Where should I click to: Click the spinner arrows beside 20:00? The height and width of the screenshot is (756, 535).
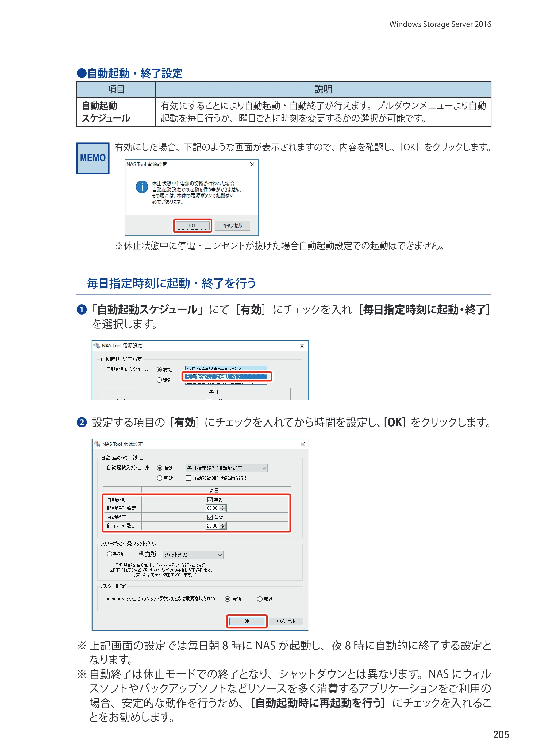pos(223,526)
